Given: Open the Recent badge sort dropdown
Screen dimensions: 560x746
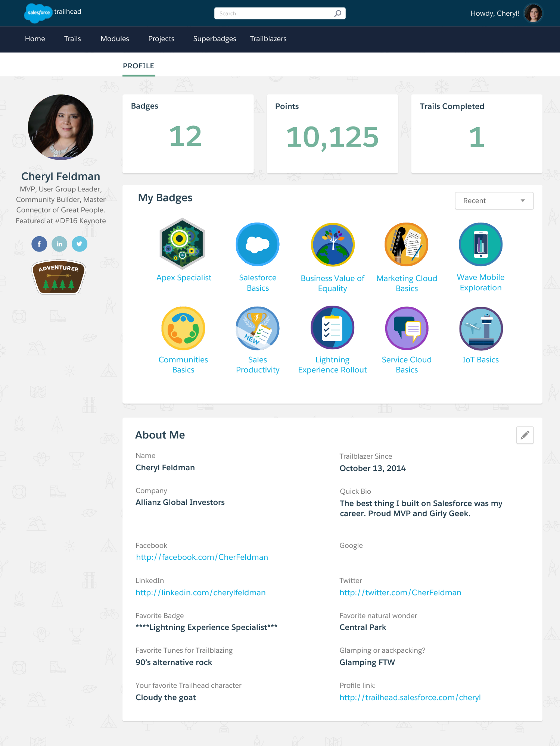Looking at the screenshot, I should tap(494, 201).
